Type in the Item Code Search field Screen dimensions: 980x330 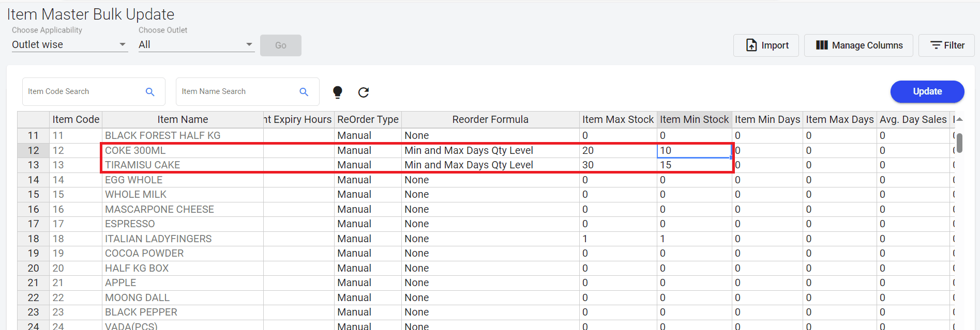coord(83,92)
